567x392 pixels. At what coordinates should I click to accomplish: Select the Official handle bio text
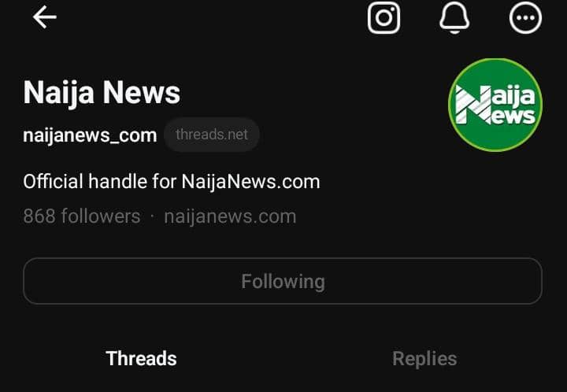click(172, 181)
